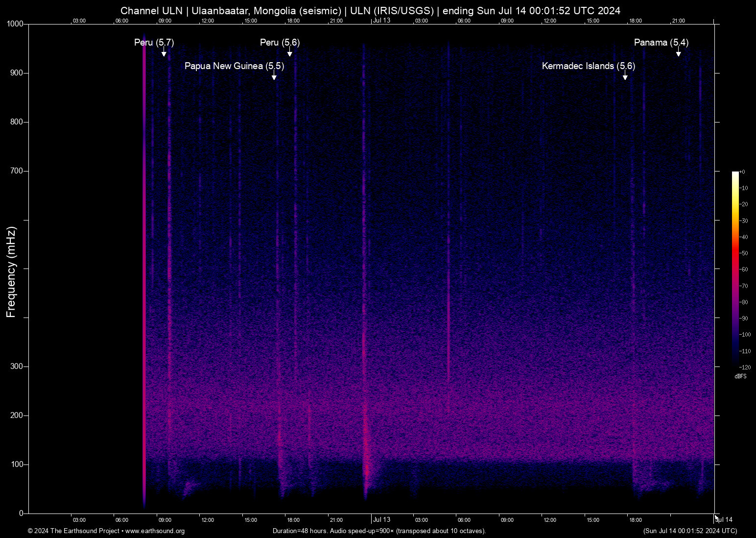Image resolution: width=756 pixels, height=538 pixels.
Task: Click the 12:00 tick on the top axis
Action: click(x=208, y=21)
